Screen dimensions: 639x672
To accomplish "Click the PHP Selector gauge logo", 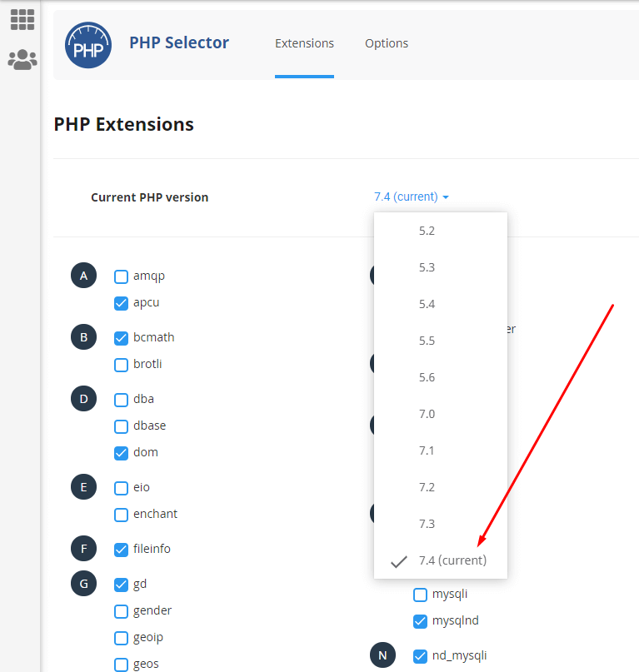I will click(x=87, y=45).
